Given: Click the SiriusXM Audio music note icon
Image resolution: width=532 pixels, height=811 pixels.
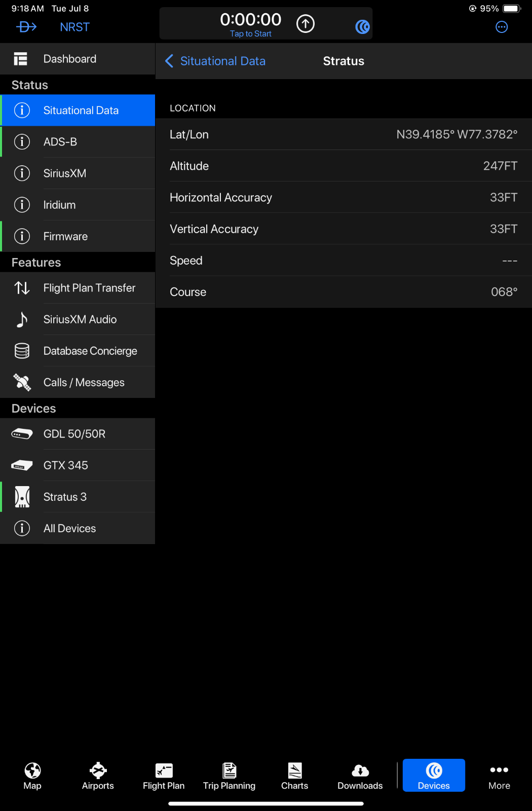Looking at the screenshot, I should tap(22, 319).
